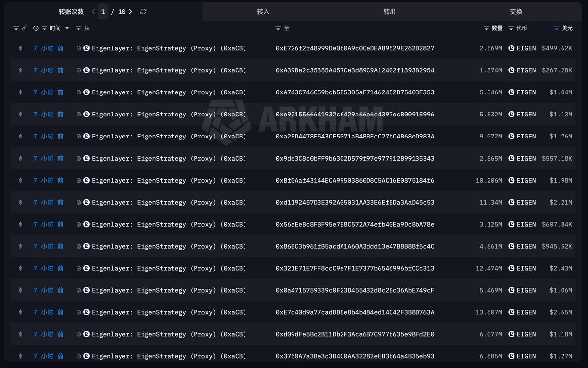Screen dimensions: 588x368
Task: Click the Ethereum icon in the 9.072M row
Action: 20,137
